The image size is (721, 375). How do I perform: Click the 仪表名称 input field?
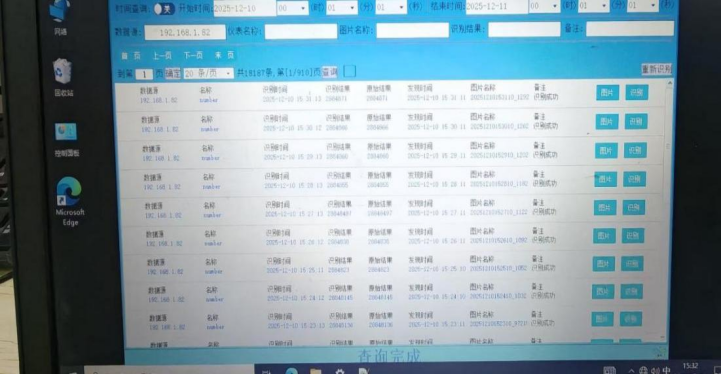coord(301,31)
